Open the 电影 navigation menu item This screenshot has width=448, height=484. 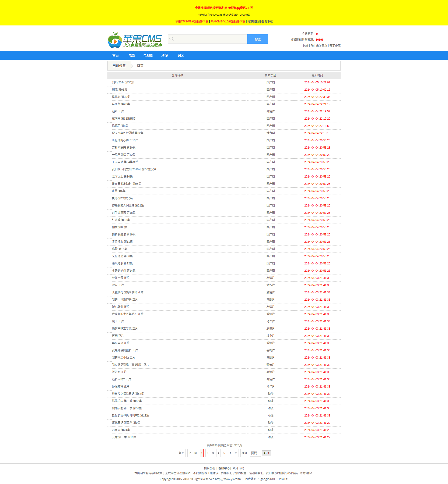click(x=132, y=56)
